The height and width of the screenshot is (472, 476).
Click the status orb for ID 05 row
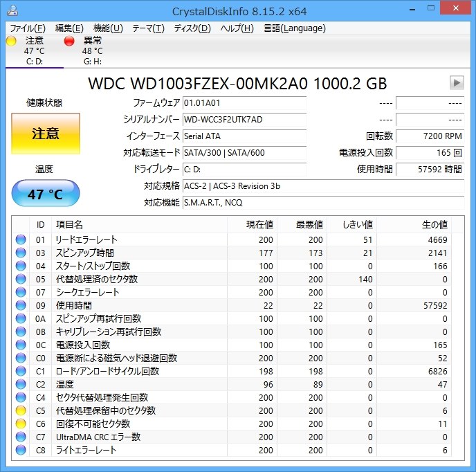coord(21,279)
